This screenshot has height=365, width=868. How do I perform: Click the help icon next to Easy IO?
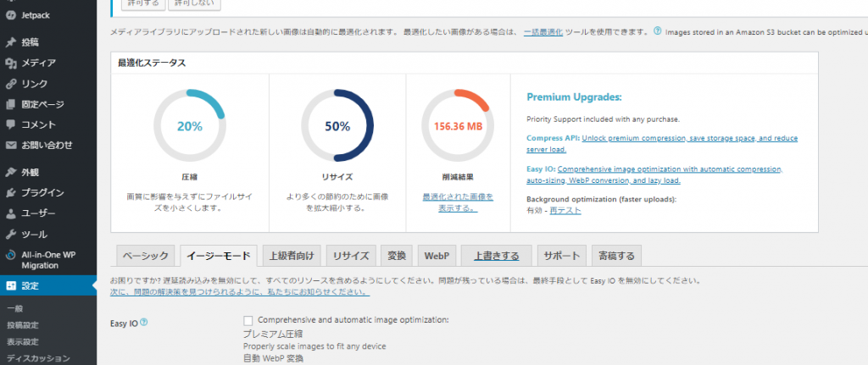pos(144,323)
